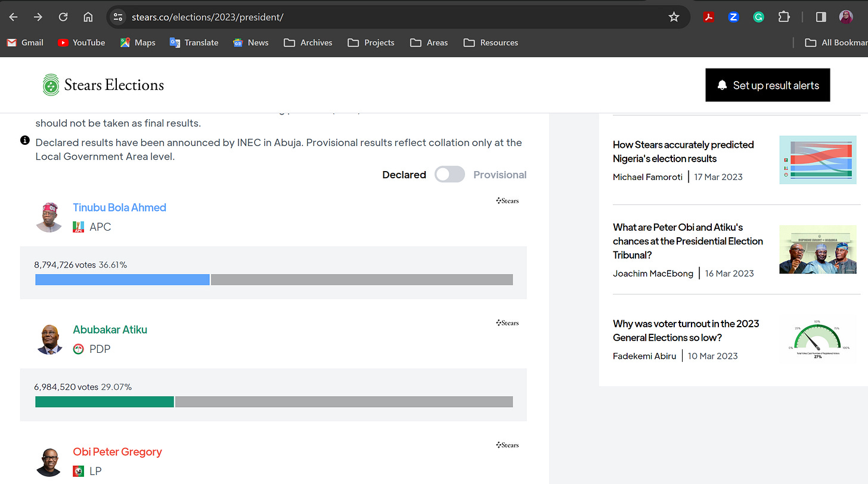
Task: Click the bell icon in result alerts button
Action: coord(722,85)
